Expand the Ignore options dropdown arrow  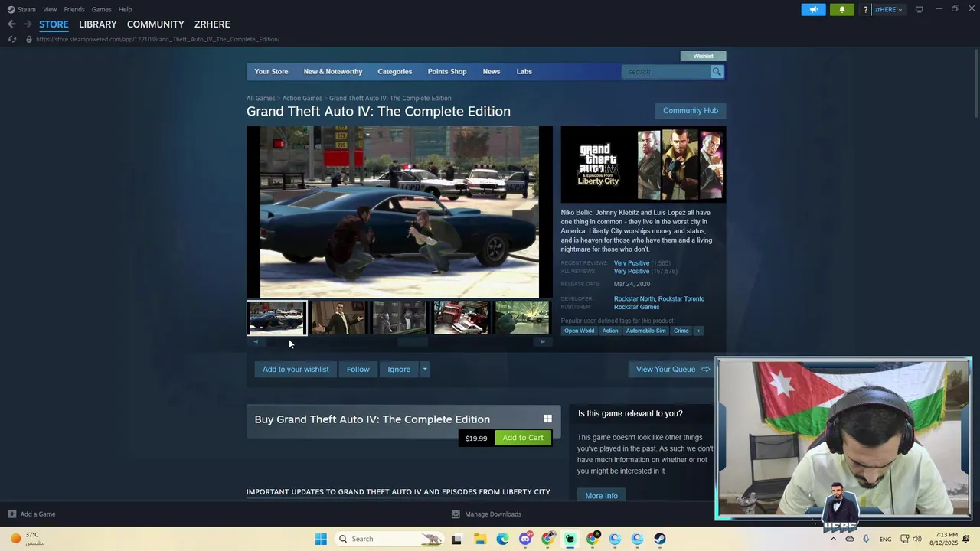coord(425,369)
